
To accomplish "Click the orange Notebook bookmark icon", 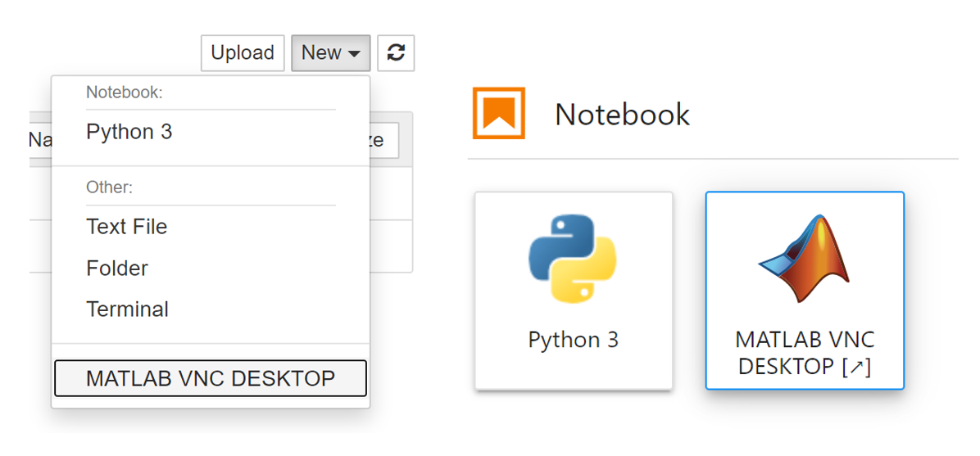I will pyautogui.click(x=499, y=113).
